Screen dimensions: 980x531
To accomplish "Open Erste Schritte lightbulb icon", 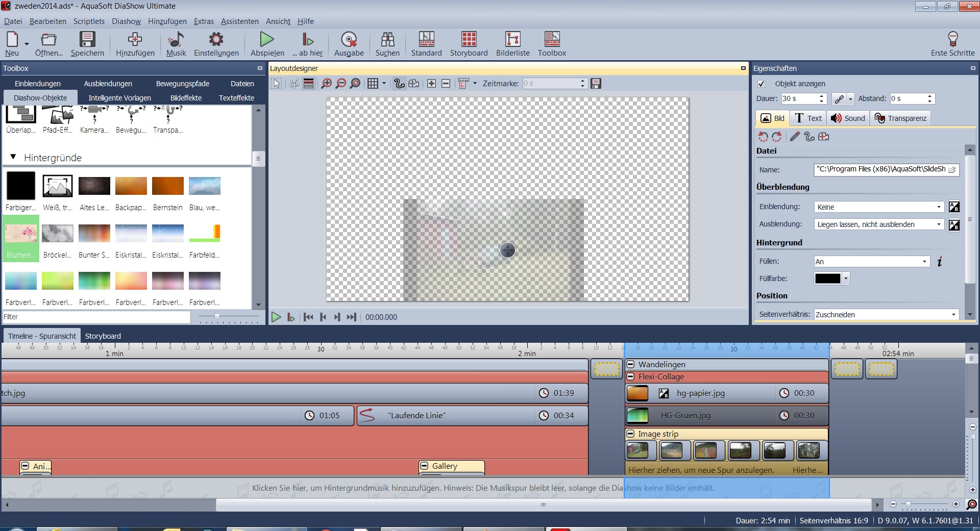I will point(952,40).
